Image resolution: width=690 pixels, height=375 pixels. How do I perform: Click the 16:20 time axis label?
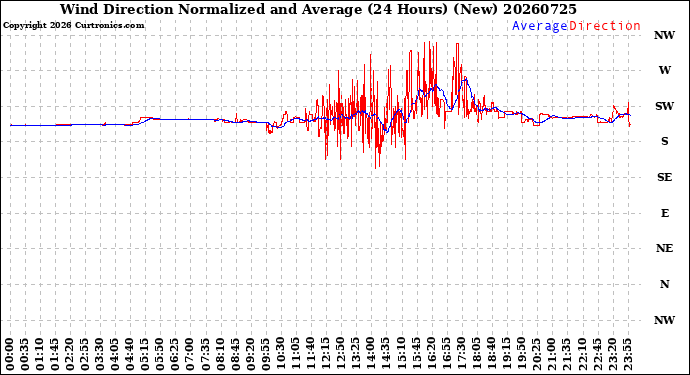tap(431, 354)
